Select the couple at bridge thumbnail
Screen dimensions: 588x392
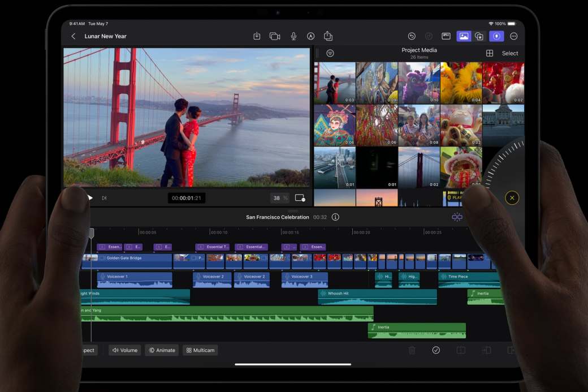pyautogui.click(x=335, y=83)
